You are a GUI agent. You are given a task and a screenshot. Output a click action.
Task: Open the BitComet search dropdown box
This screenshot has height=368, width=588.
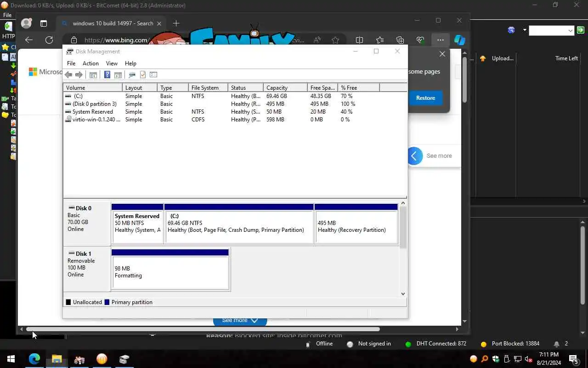pyautogui.click(x=552, y=30)
